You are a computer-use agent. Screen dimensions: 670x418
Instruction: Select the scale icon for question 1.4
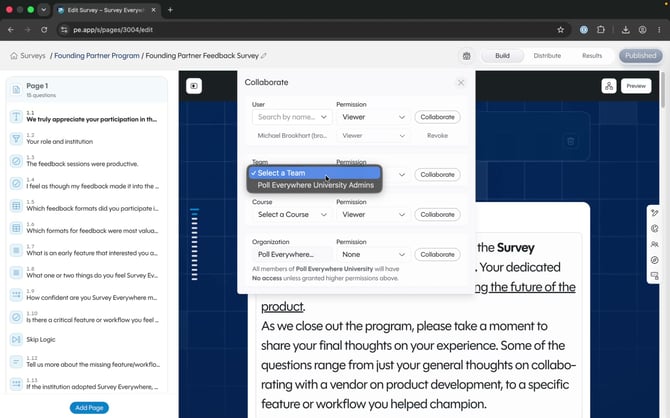pyautogui.click(x=16, y=183)
